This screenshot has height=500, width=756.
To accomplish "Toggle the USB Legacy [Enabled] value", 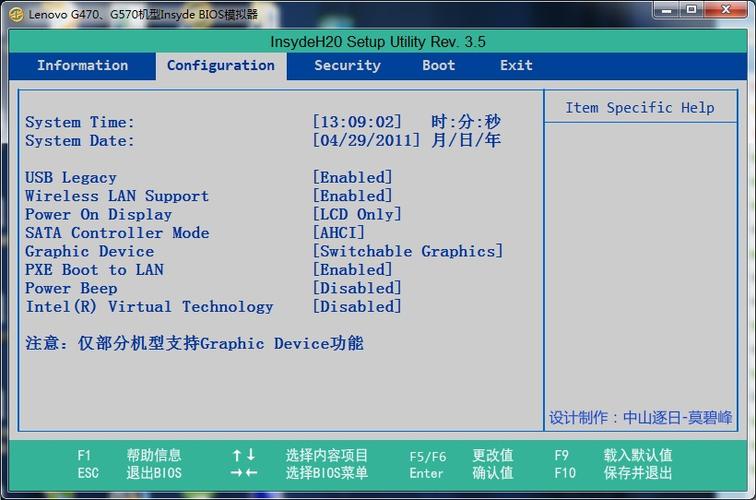I will click(x=352, y=178).
